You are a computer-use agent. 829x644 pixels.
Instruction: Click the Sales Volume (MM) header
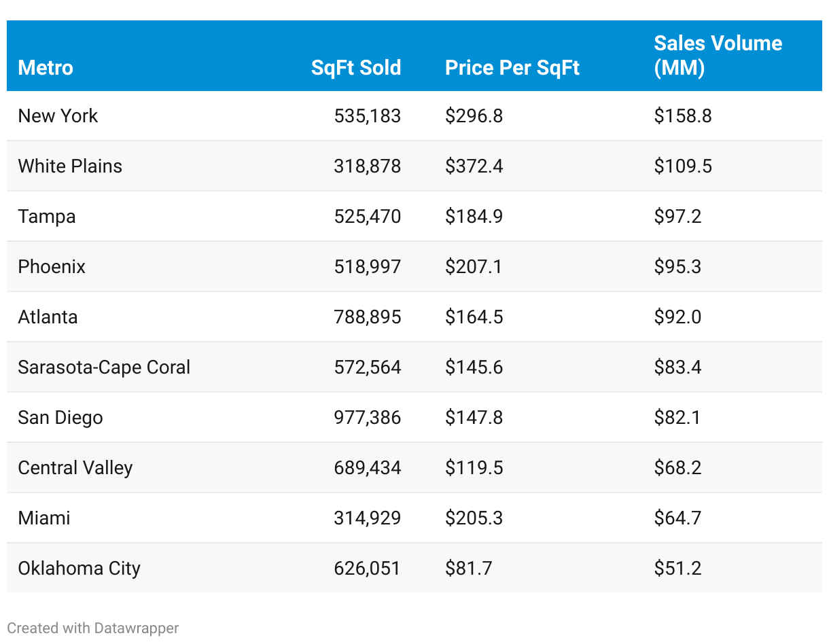(x=718, y=56)
